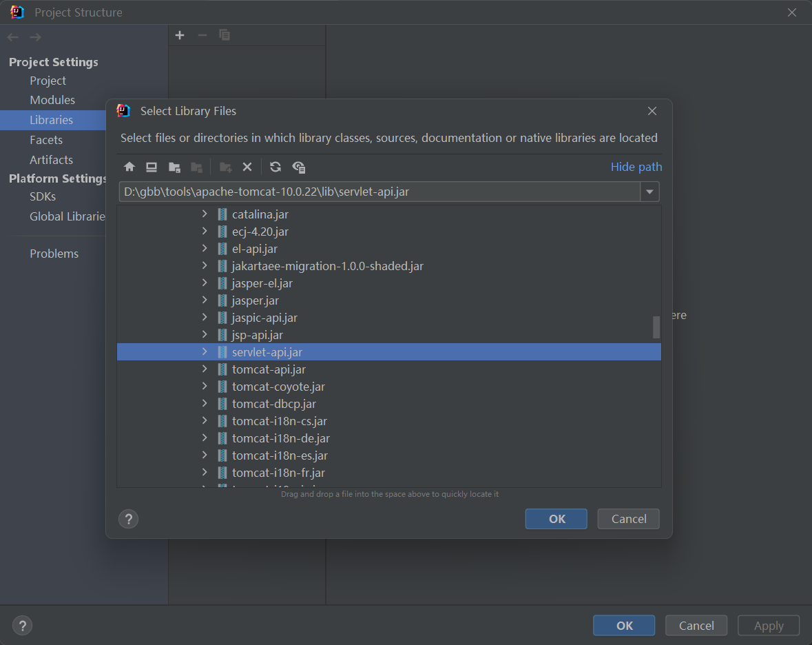This screenshot has height=645, width=812.
Task: Click Hide path link
Action: [x=636, y=167]
